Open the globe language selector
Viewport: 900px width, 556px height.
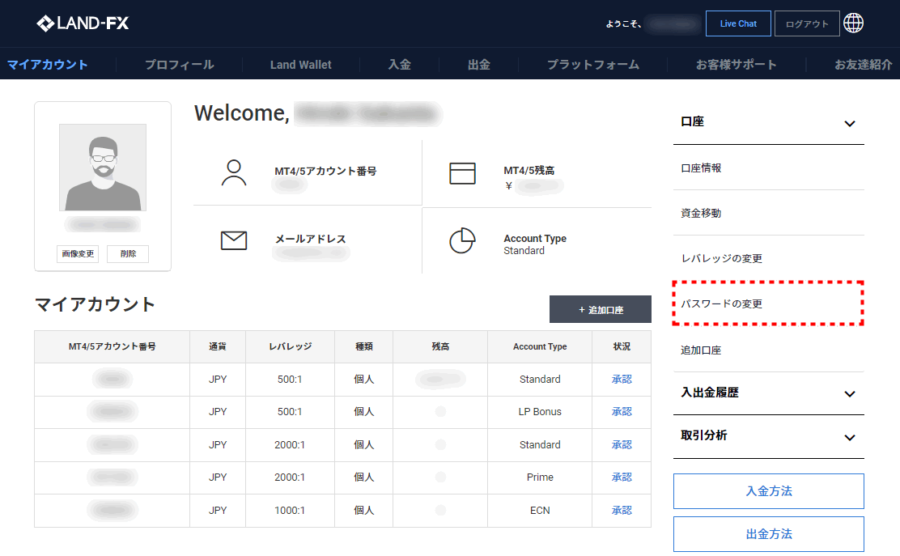coord(854,24)
